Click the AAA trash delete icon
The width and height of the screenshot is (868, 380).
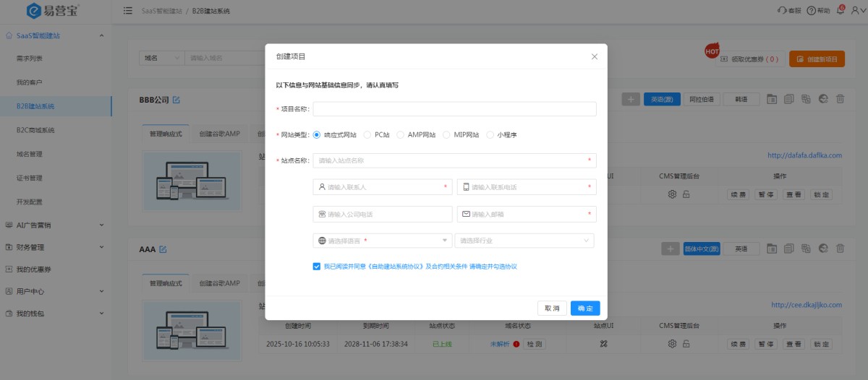tap(840, 249)
